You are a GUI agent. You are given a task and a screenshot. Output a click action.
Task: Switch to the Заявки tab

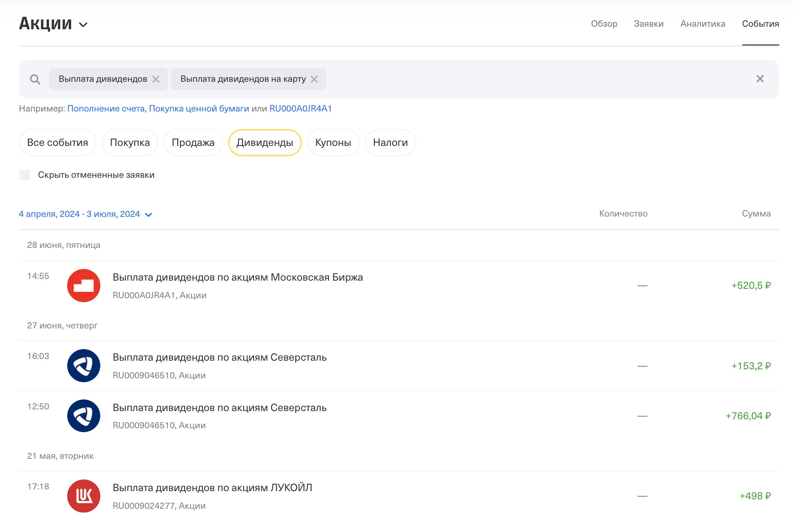tap(649, 24)
